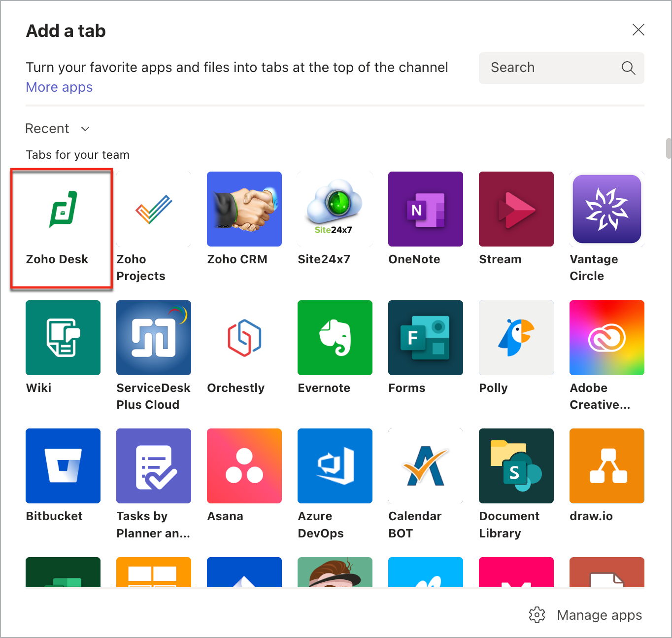This screenshot has width=672, height=638.
Task: Pick the draw.io app icon
Action: click(607, 466)
